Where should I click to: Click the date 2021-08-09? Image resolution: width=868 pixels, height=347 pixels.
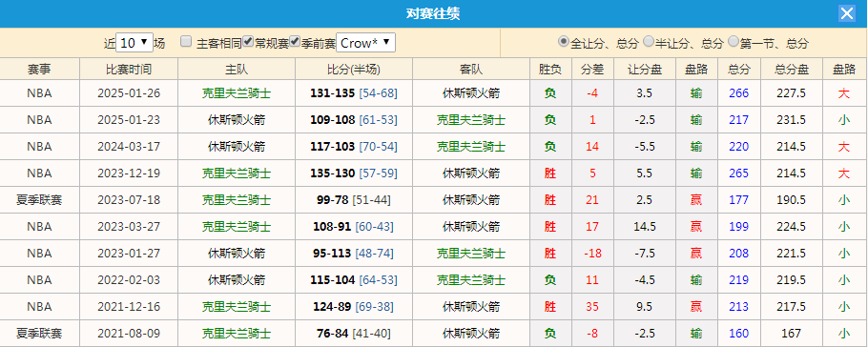129,333
